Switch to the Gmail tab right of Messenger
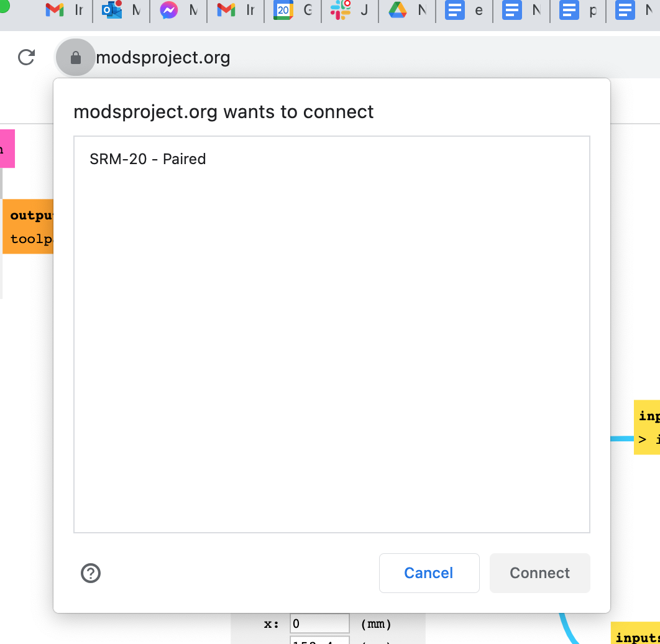The image size is (660, 644). point(236,10)
